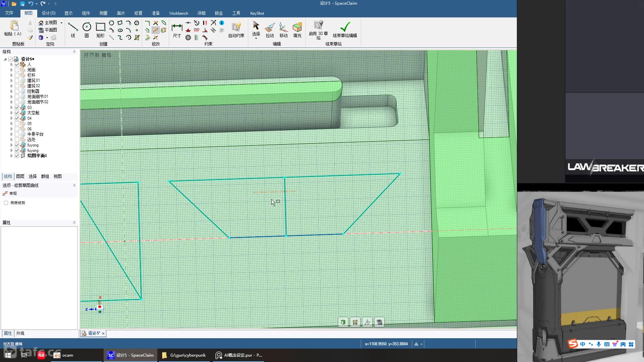Switch to the 外观 tab at bottom
644x362 pixels.
pyautogui.click(x=20, y=333)
